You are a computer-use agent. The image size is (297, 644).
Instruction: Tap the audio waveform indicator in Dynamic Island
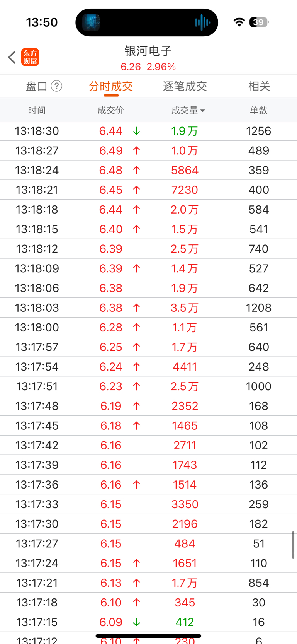click(x=202, y=22)
